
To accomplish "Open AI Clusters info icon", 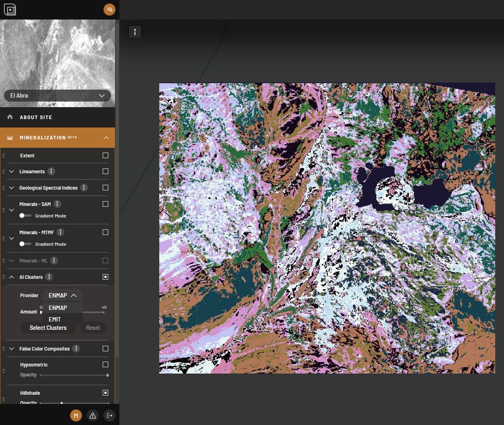I will pyautogui.click(x=49, y=277).
